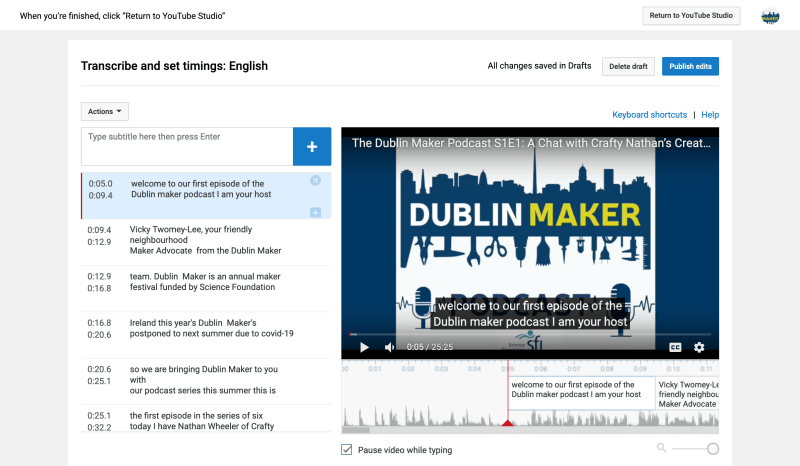Image resolution: width=800 pixels, height=466 pixels.
Task: Publish the subtitle edits
Action: click(690, 66)
